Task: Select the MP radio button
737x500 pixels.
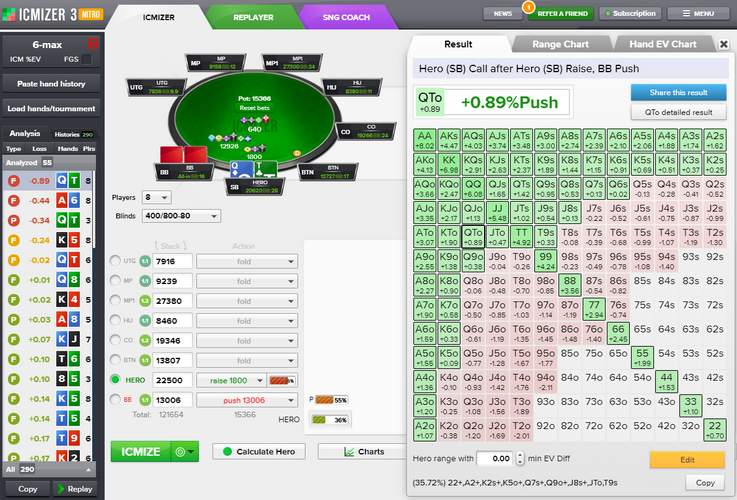Action: [115, 281]
